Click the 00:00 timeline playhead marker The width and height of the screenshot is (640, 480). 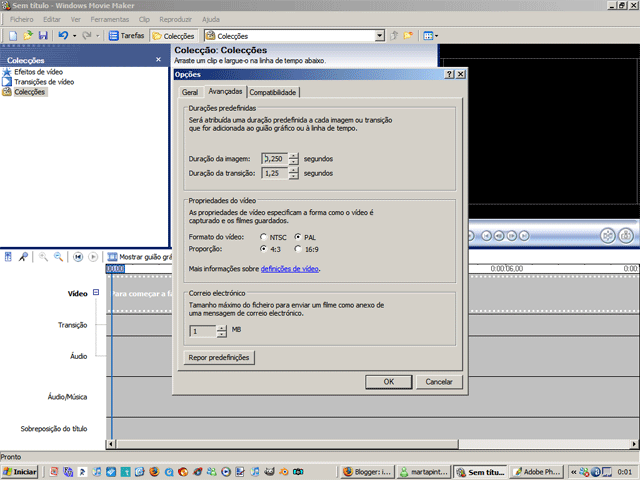point(115,269)
